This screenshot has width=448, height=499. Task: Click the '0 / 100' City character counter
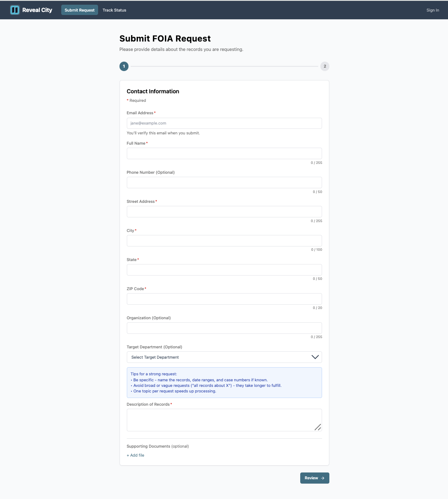(317, 250)
